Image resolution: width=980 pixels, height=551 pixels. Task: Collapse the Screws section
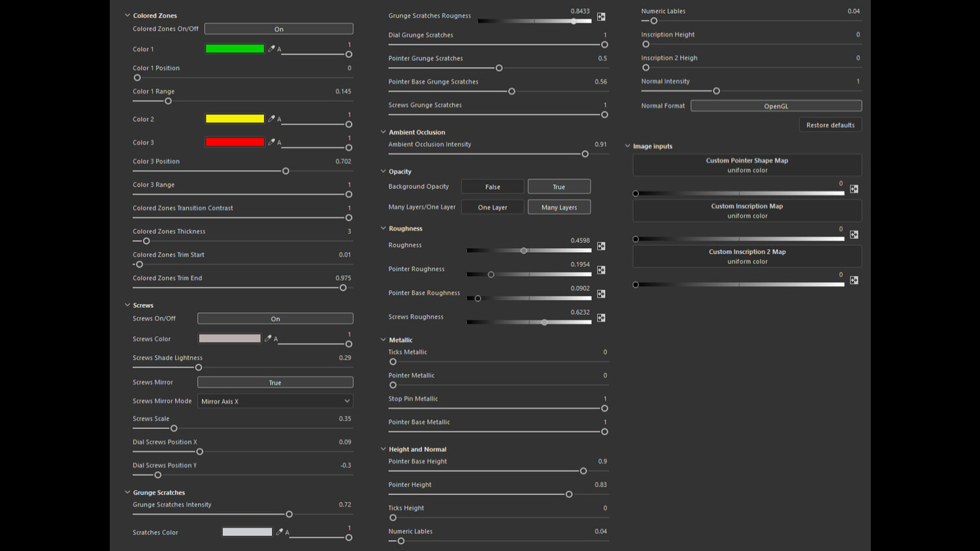point(127,305)
